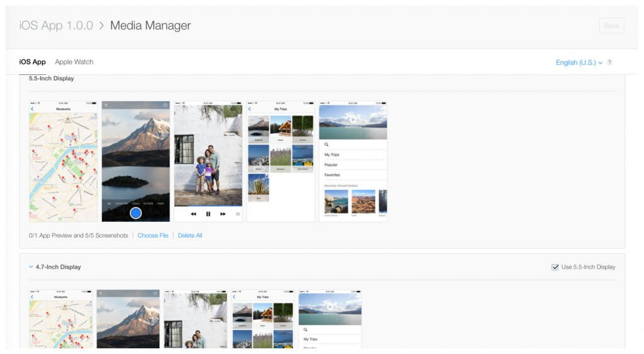This screenshot has height=354, width=644.
Task: Click the back arrow in the 5.5-Inch My Trips screenshot
Action: coord(249,109)
